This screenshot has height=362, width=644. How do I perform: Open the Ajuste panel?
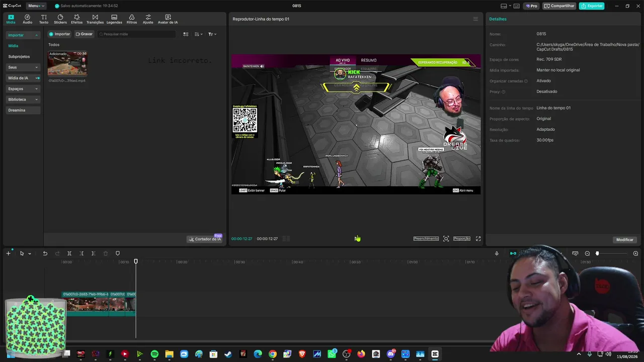coord(148,19)
